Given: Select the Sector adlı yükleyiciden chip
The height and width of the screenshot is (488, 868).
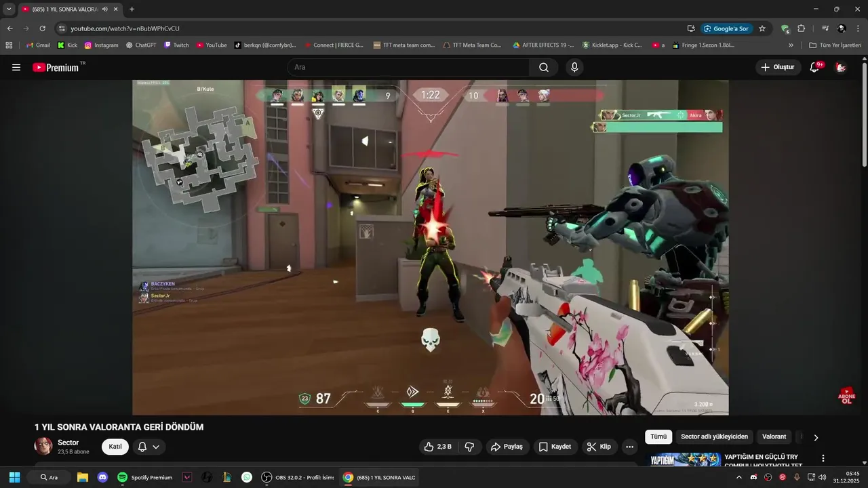Looking at the screenshot, I should (714, 436).
